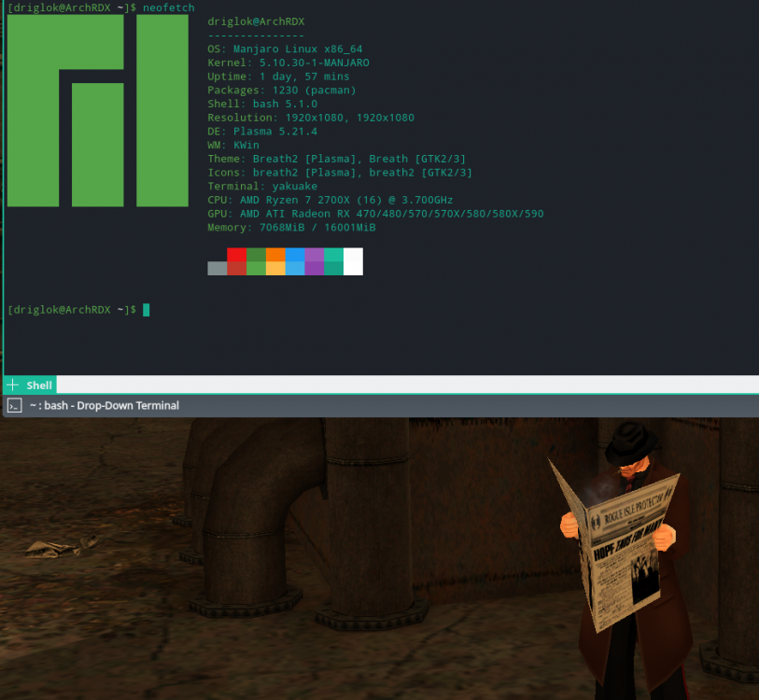759x700 pixels.
Task: Click the CPU: AMD Ryzen 7 line
Action: (x=330, y=200)
